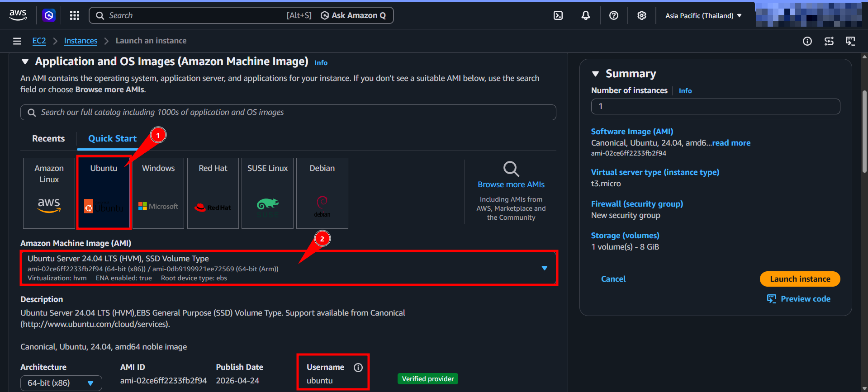Select the Windows AMI tile
This screenshot has width=868, height=392.
tap(158, 193)
